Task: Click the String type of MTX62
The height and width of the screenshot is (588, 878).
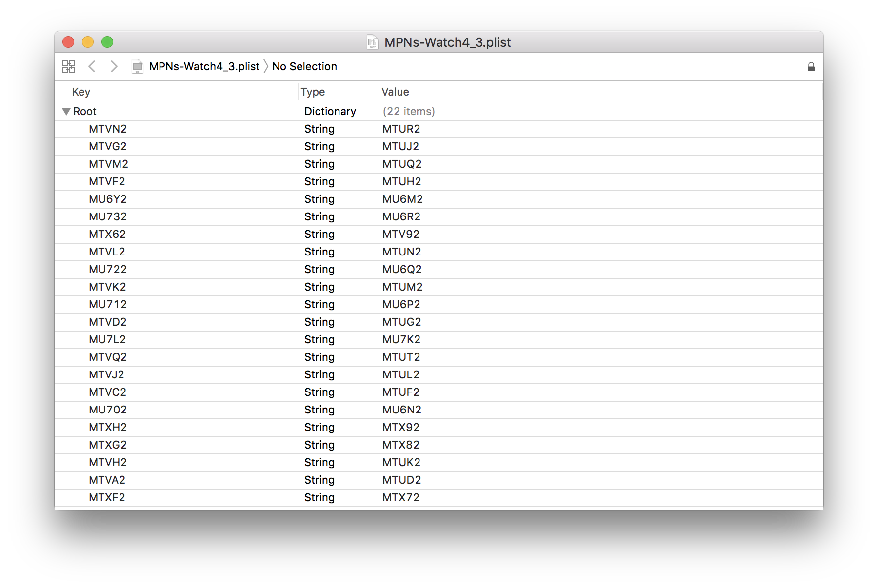Action: point(319,235)
